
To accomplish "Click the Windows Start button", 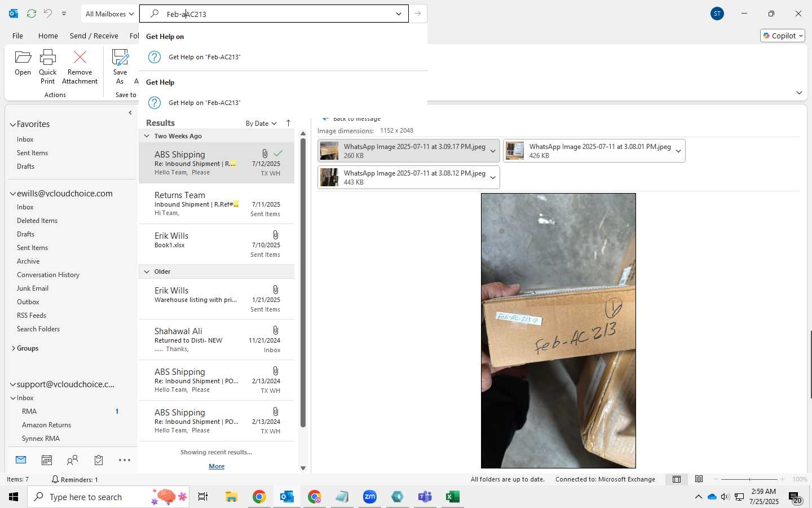I will (x=14, y=497).
